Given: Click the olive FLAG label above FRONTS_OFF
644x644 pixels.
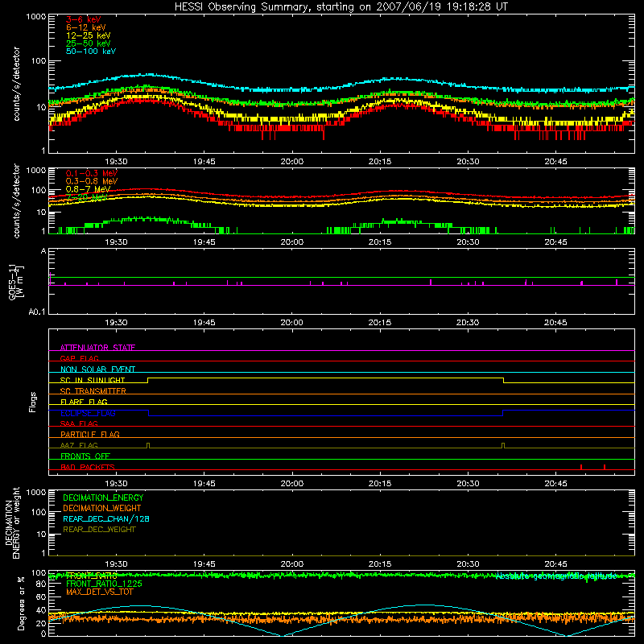Looking at the screenshot, I should [x=79, y=445].
